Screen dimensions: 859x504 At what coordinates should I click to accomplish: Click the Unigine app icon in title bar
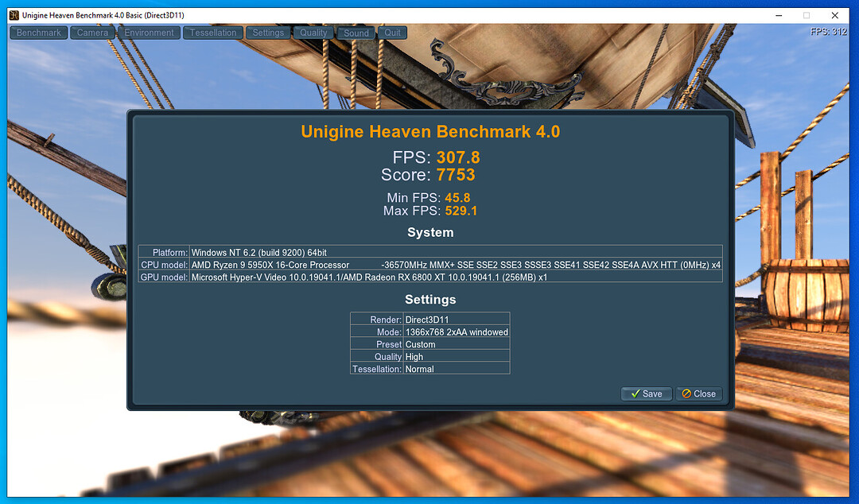point(14,15)
